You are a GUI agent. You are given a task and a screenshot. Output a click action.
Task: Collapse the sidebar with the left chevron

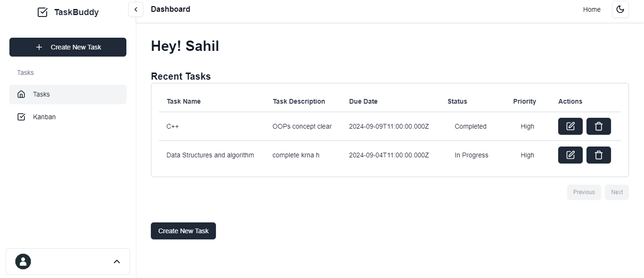coord(136,9)
